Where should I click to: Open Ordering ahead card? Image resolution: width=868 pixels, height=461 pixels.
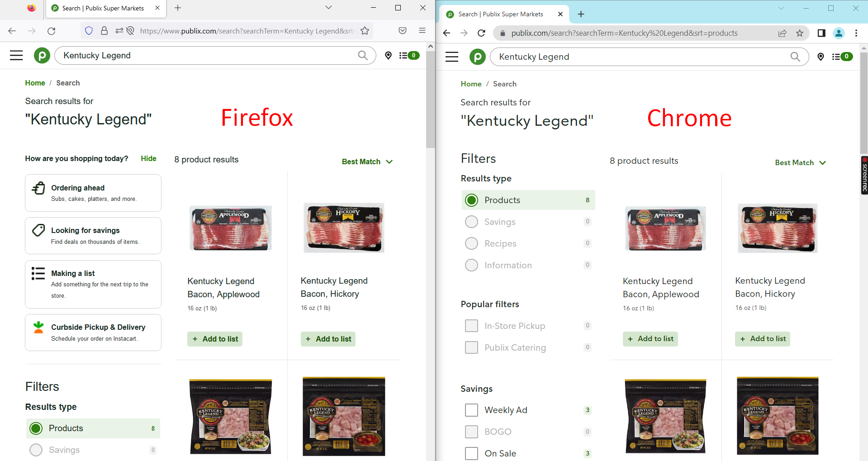tap(93, 193)
